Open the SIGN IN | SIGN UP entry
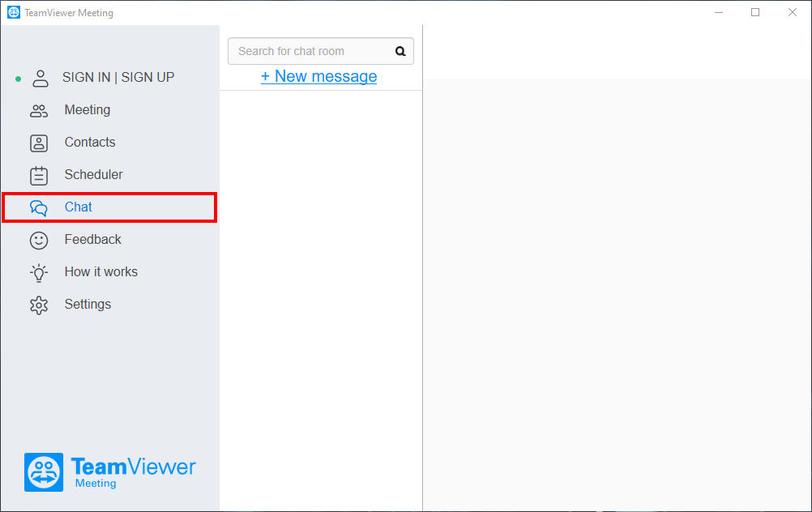The width and height of the screenshot is (812, 512). click(118, 77)
